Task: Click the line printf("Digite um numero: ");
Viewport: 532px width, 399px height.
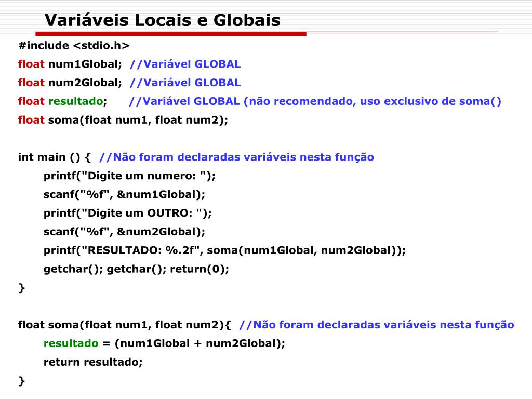Action: [x=129, y=176]
